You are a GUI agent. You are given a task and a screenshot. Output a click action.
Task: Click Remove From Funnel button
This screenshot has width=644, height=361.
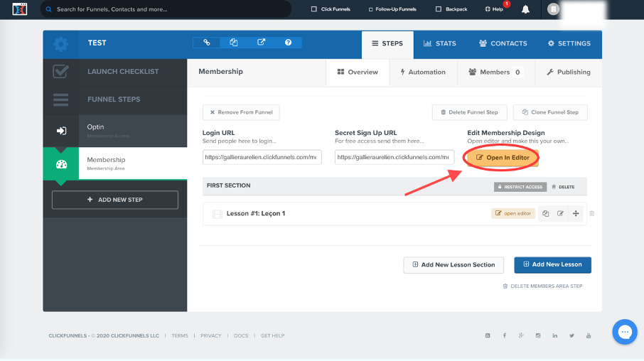point(241,112)
